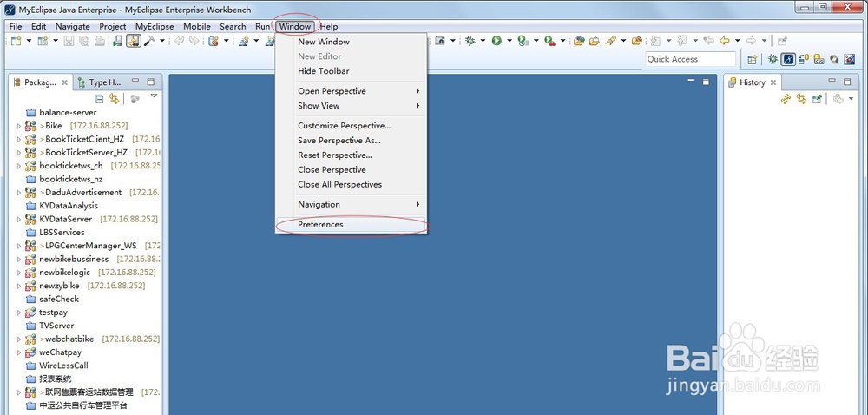Click the Open Type folder icon
Viewport: 868px width, 415px height.
coord(579,41)
